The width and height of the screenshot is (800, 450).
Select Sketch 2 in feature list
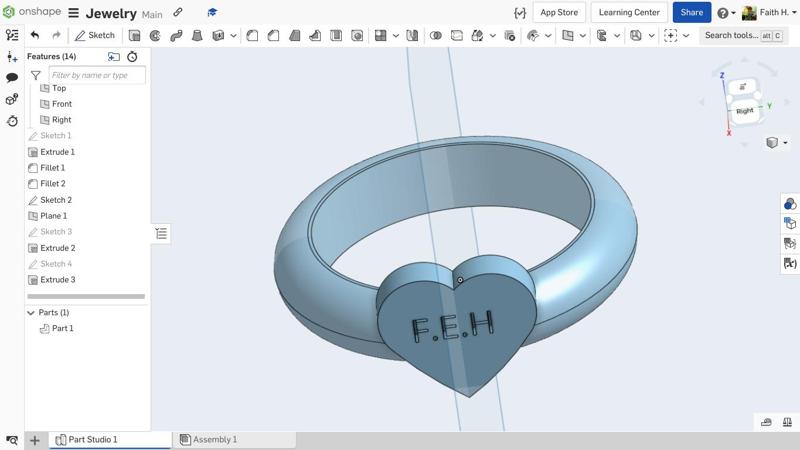(56, 200)
